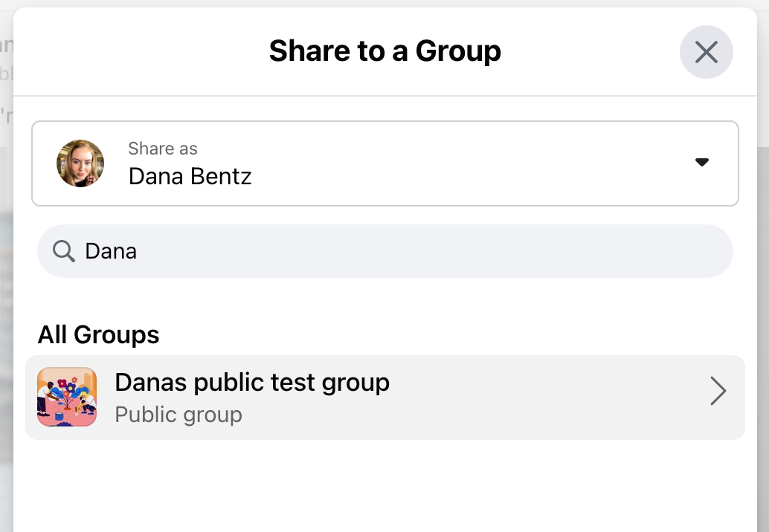Click dimmed background left of dialog
769x532 pixels.
6,297
